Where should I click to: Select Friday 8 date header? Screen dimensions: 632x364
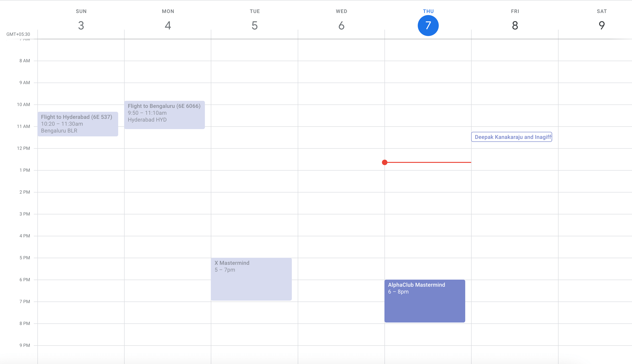pos(515,26)
